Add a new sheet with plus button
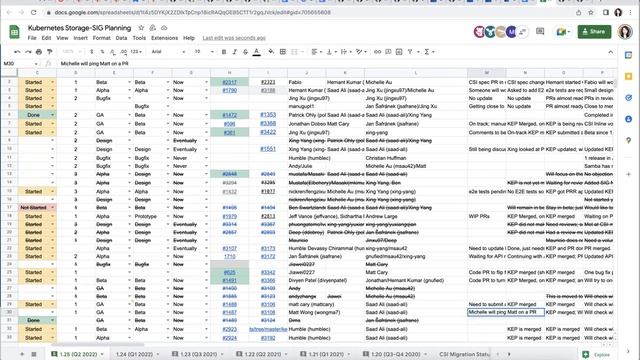 coord(22,354)
